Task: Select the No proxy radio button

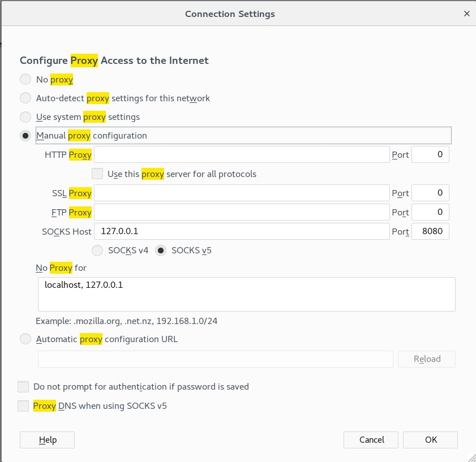Action: point(25,80)
